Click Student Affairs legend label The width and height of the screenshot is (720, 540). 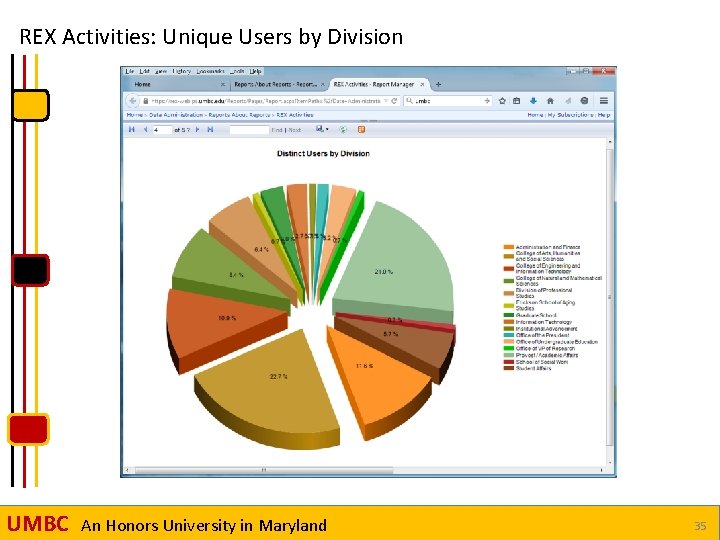point(533,368)
